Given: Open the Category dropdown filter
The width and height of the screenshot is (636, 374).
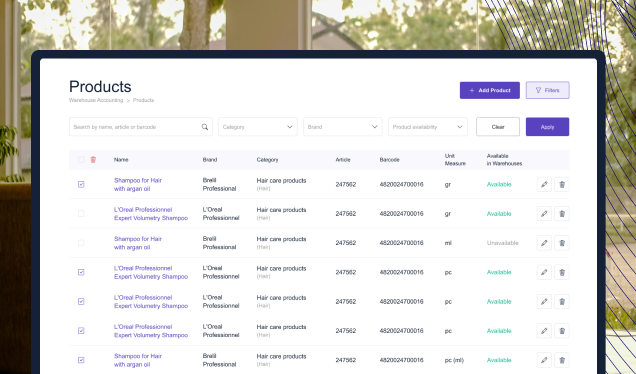Looking at the screenshot, I should click(258, 127).
